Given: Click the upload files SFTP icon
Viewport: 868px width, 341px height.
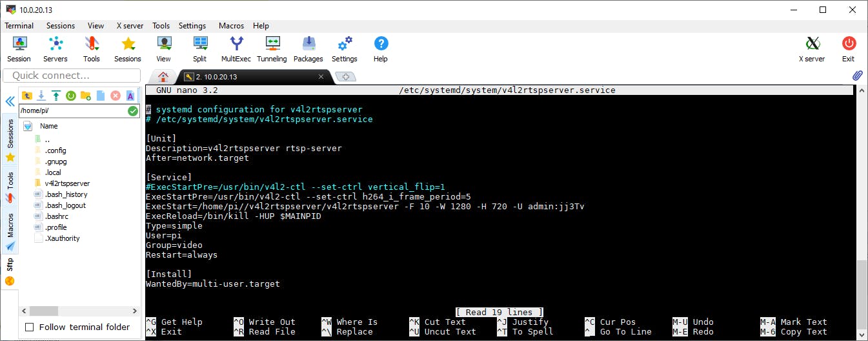Looking at the screenshot, I should point(56,96).
